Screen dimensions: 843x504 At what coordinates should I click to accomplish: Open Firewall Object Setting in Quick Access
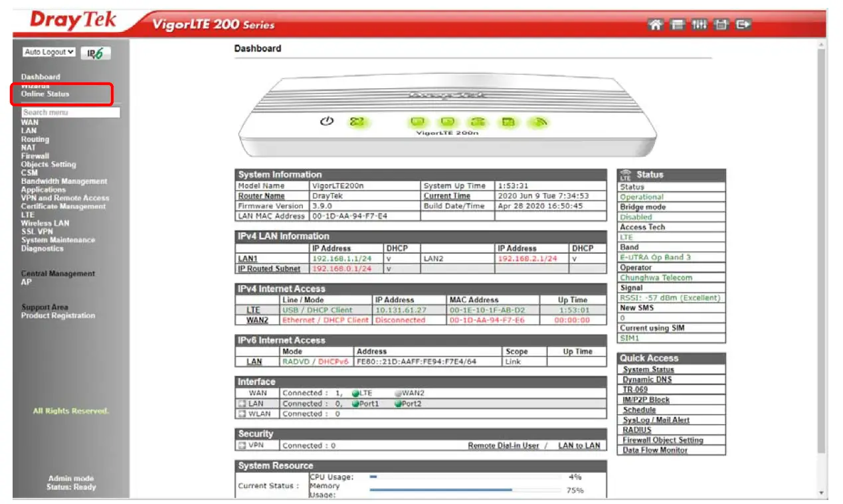pyautogui.click(x=663, y=440)
